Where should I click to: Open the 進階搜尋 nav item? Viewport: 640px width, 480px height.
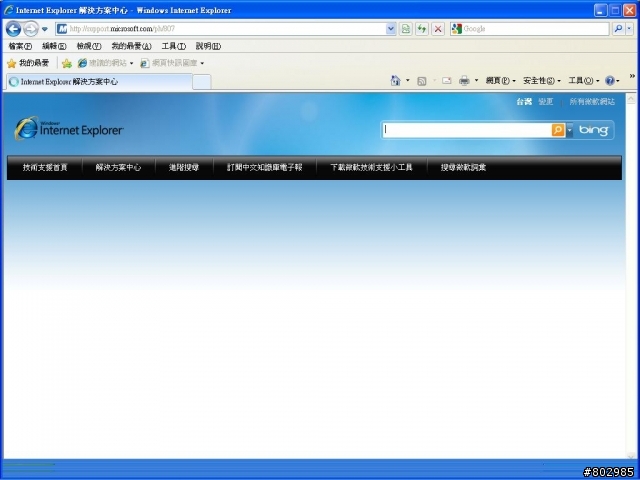point(184,167)
